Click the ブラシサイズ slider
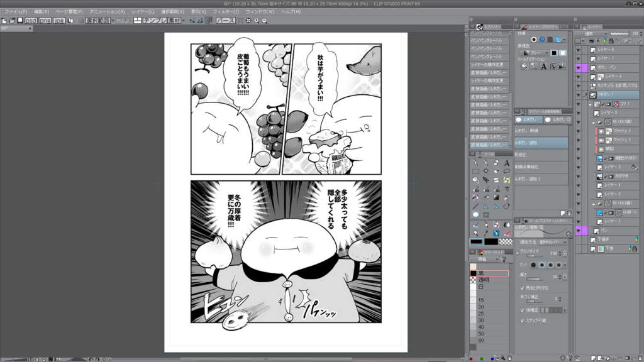644x362 pixels. point(533,256)
